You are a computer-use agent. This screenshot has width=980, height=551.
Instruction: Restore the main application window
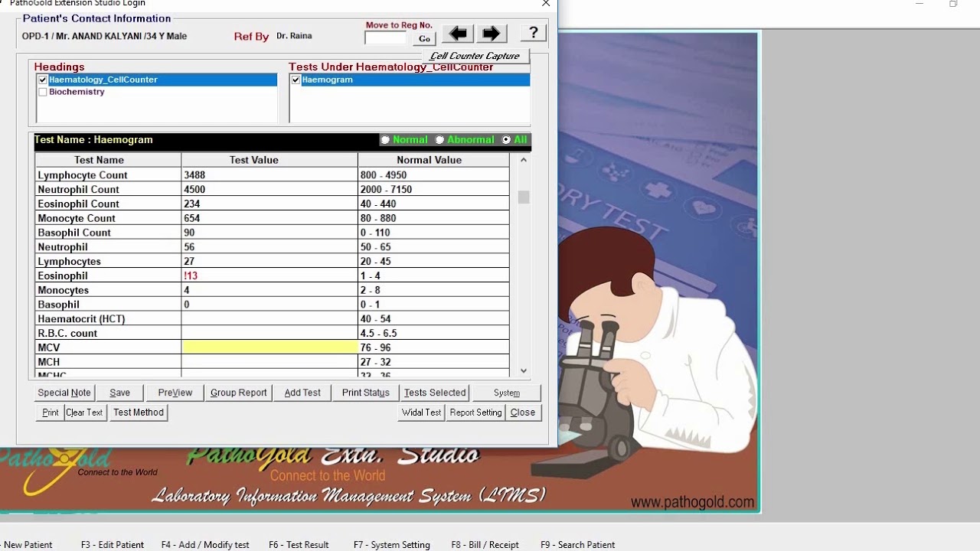coord(953,4)
